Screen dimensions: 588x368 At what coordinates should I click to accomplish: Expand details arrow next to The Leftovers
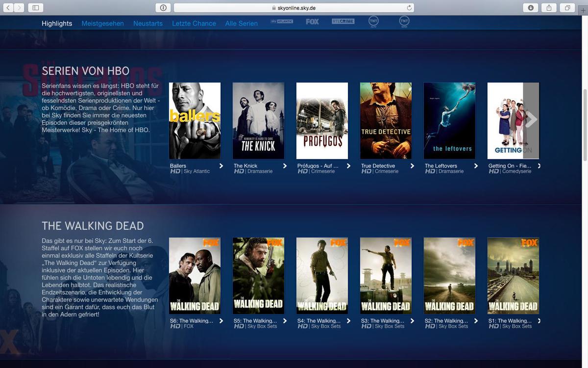click(x=476, y=166)
